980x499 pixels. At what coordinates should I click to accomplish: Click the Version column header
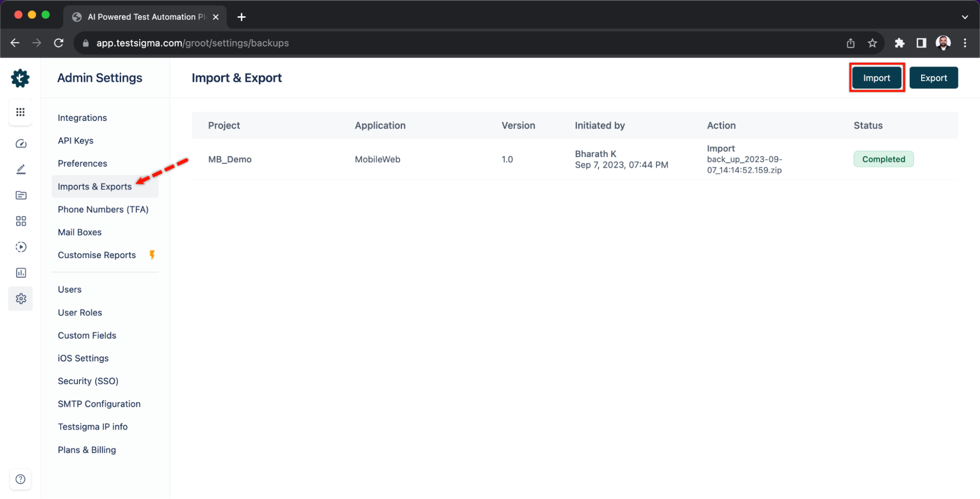pyautogui.click(x=518, y=126)
